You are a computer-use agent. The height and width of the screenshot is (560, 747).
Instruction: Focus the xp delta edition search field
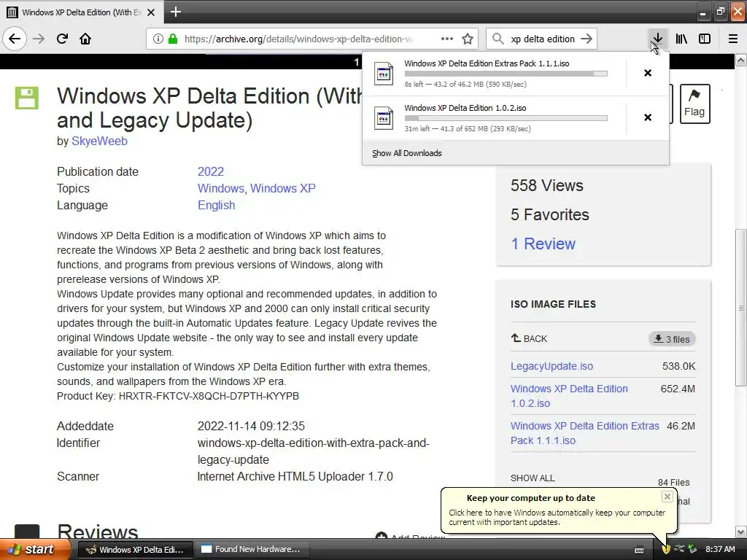coord(543,39)
